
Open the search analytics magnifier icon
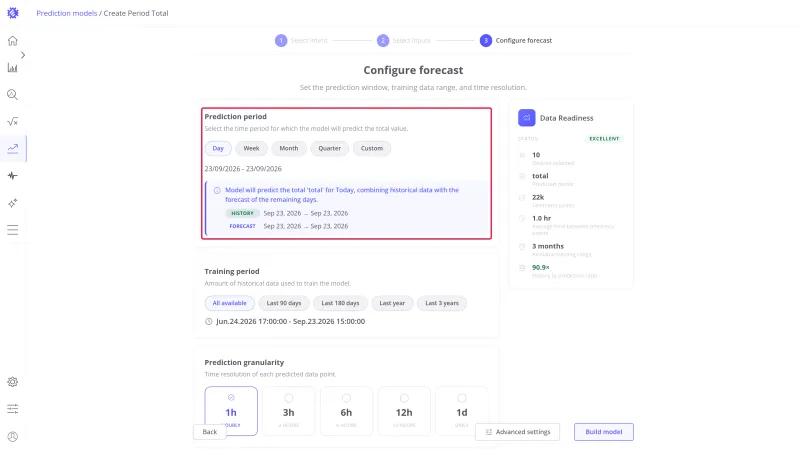pos(13,95)
